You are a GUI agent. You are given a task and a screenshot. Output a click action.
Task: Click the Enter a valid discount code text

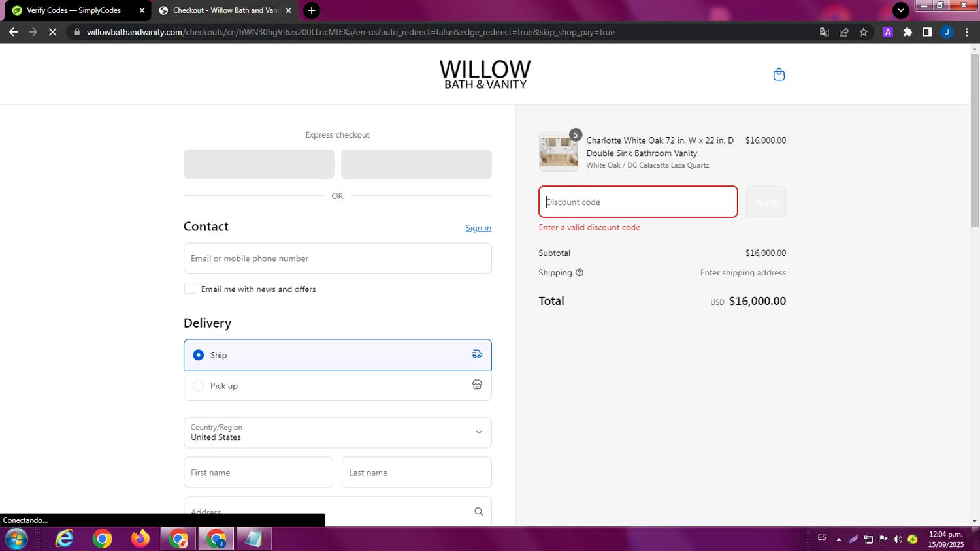[589, 227]
